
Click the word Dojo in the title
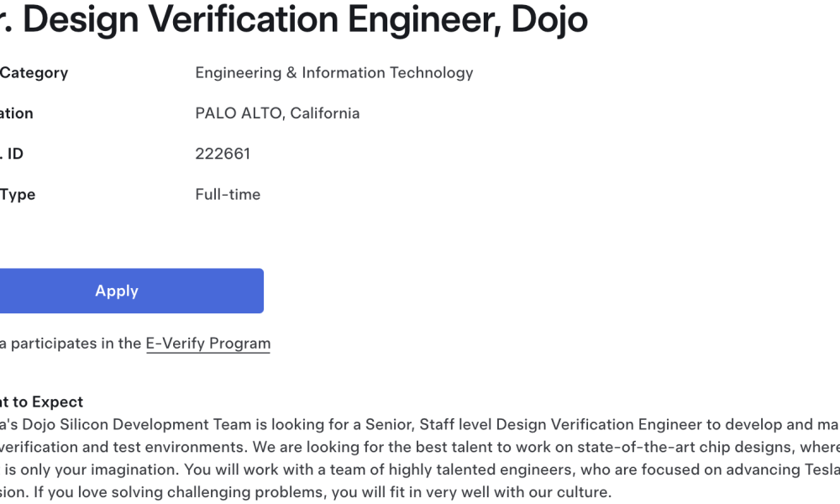coord(549,19)
